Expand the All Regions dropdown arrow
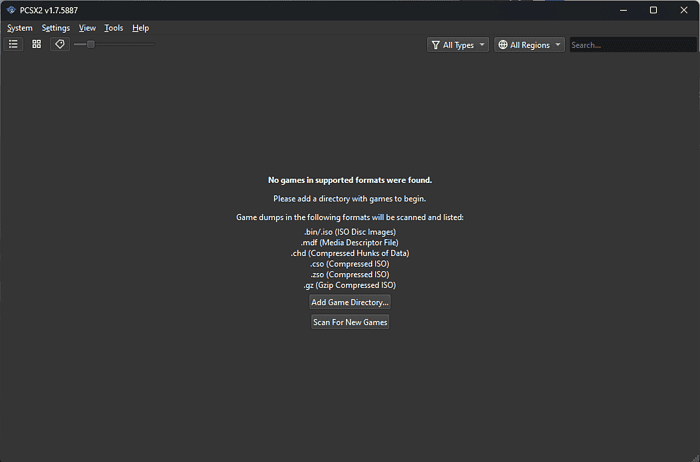The image size is (700, 462). pyautogui.click(x=557, y=45)
